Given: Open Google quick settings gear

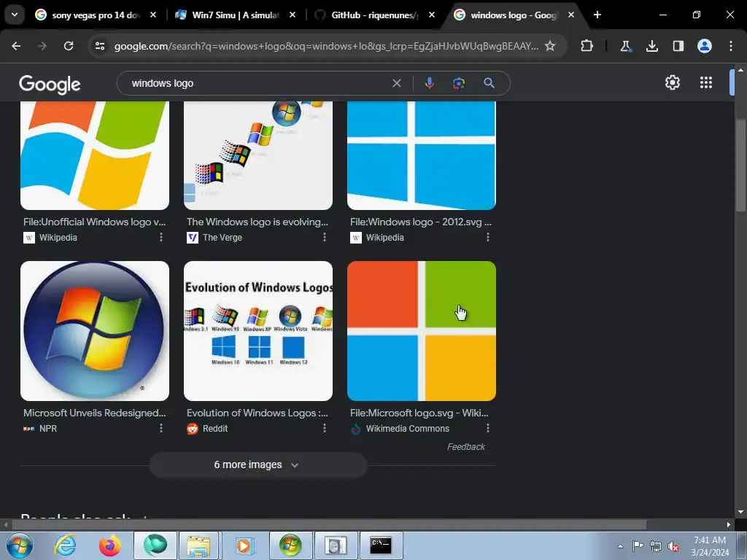Looking at the screenshot, I should [x=672, y=83].
